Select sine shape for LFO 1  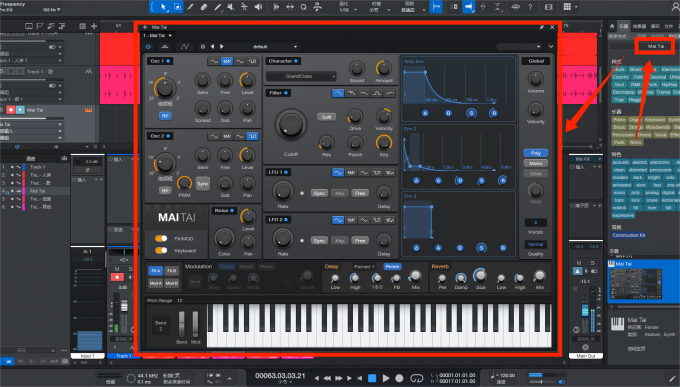[338, 173]
